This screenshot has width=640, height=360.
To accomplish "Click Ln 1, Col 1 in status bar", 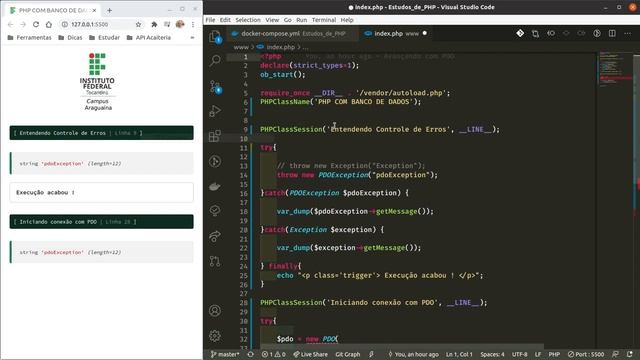I will (x=459, y=354).
